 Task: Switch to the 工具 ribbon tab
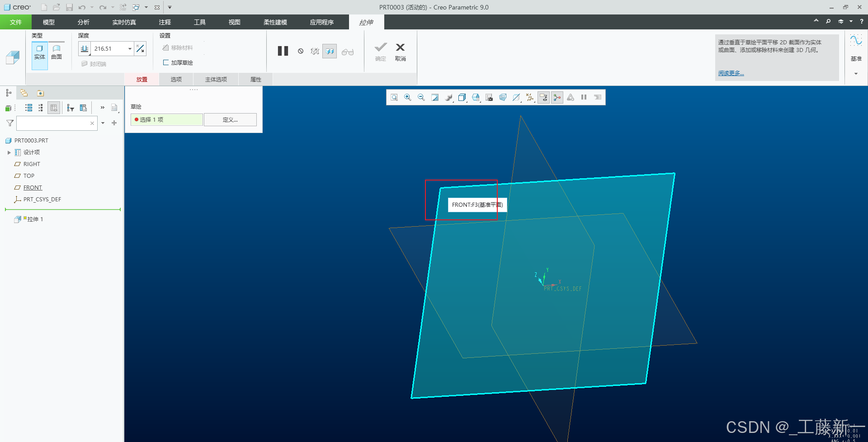200,22
